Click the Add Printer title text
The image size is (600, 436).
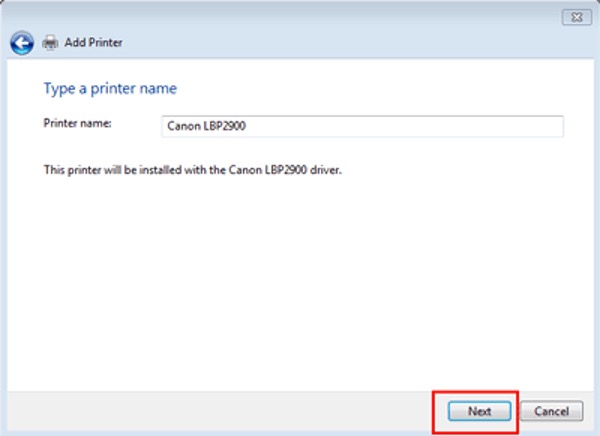[x=95, y=43]
